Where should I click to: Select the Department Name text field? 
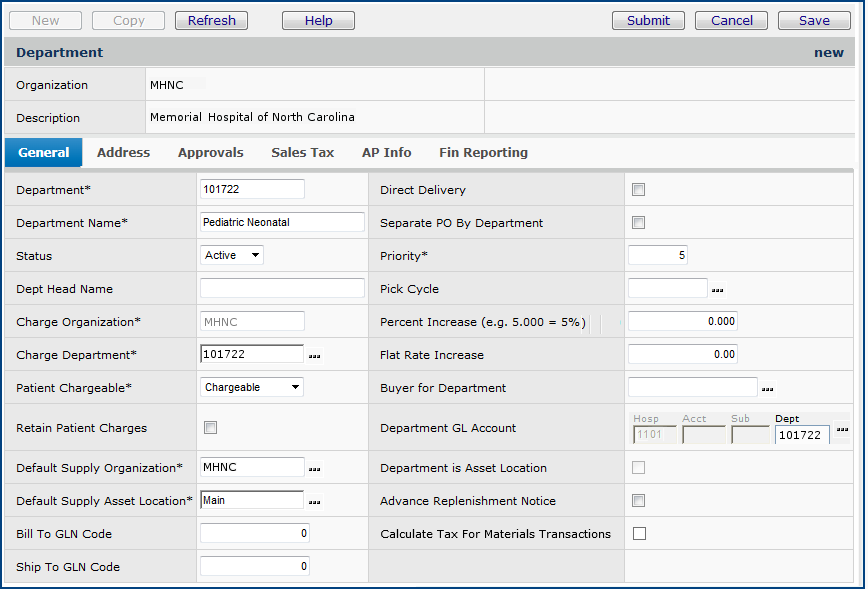[x=282, y=223]
